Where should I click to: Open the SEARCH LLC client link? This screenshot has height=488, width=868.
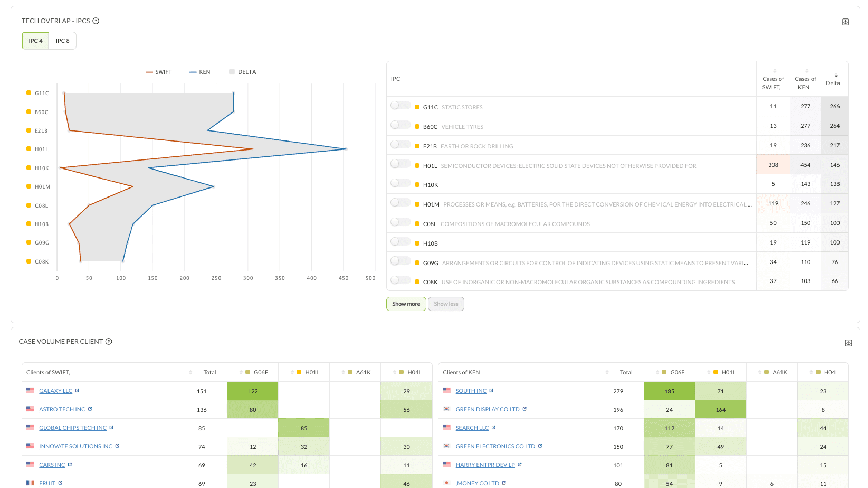[472, 428]
